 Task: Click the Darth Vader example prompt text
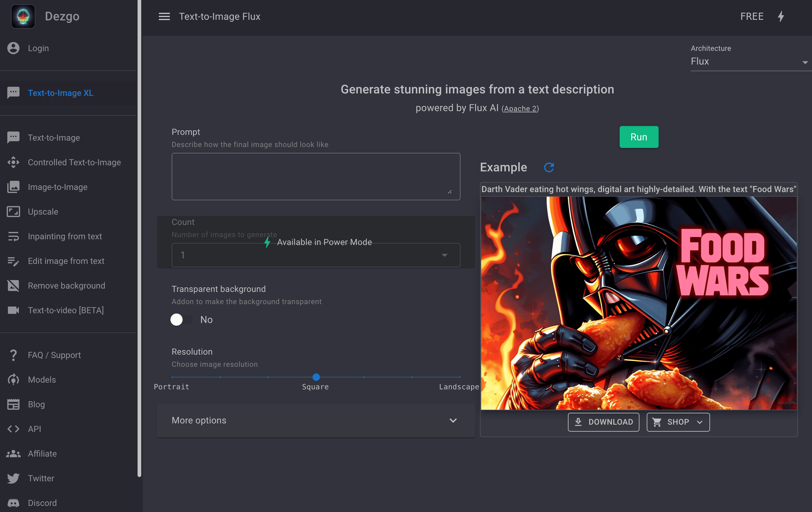(639, 189)
